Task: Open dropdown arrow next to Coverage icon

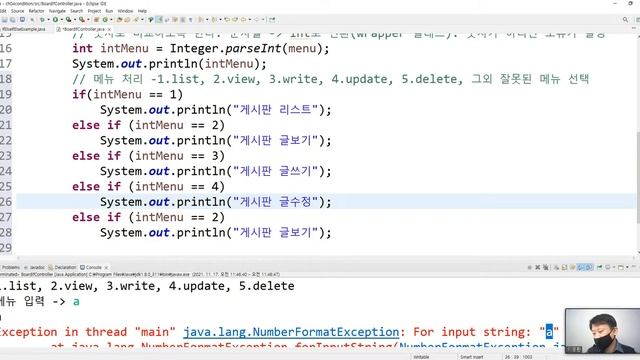Action: pos(75,20)
